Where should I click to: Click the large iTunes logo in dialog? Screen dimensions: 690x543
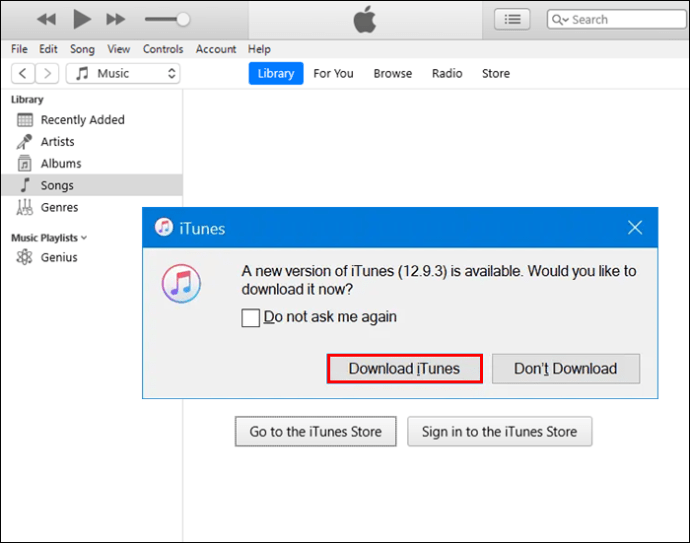click(x=181, y=283)
